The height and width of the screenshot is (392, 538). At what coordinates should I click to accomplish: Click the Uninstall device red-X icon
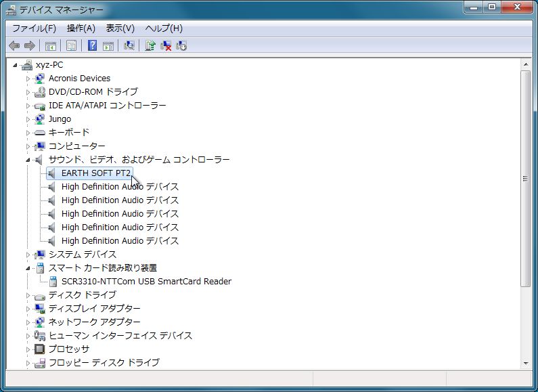166,45
